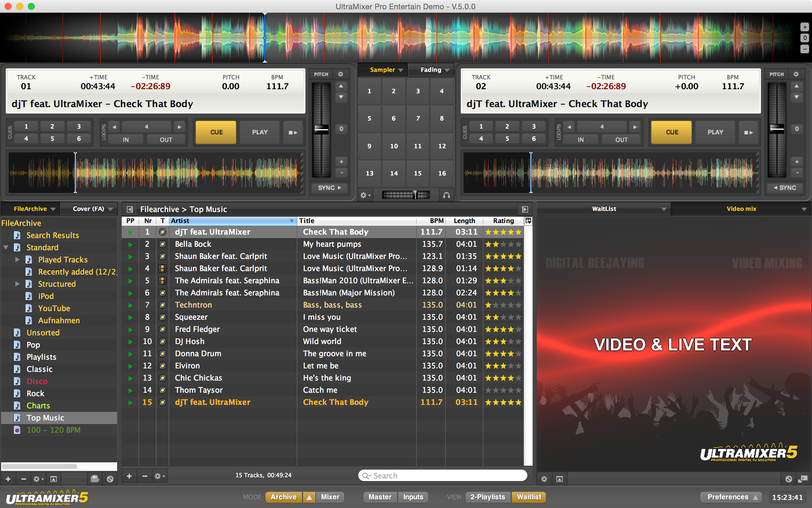Select the Charts archive folder
The image size is (812, 508).
pos(38,405)
